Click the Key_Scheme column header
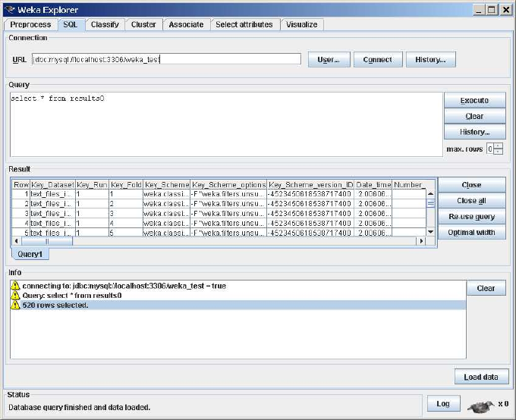This screenshot has height=420, width=516. point(167,185)
